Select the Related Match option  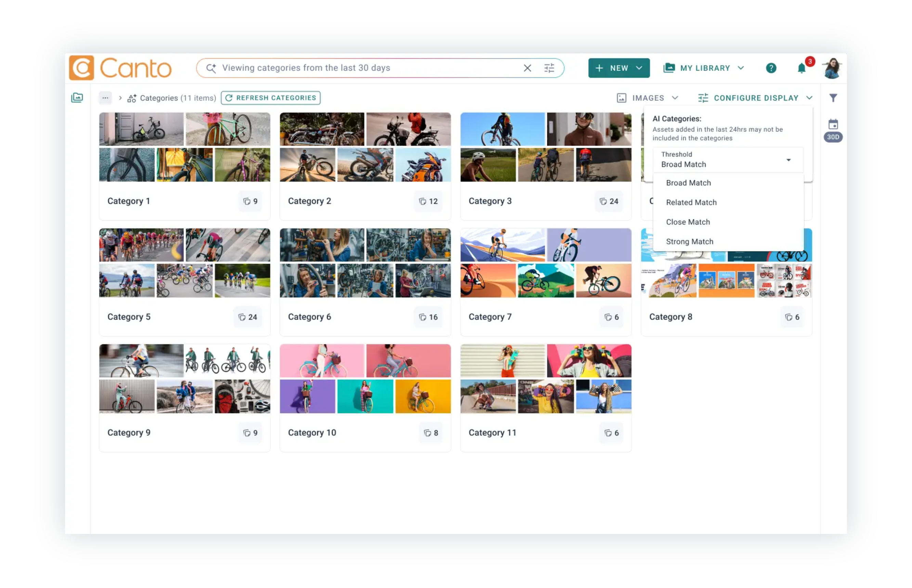tap(691, 202)
